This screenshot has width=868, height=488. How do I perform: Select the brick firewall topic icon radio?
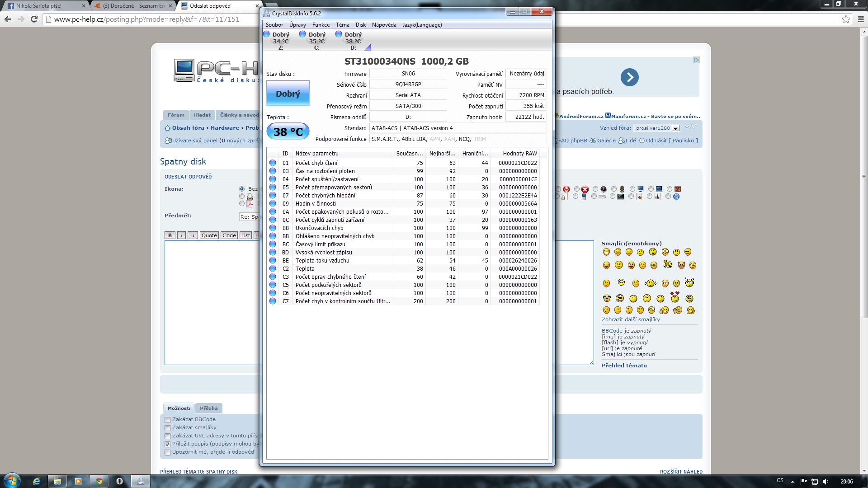tap(670, 189)
